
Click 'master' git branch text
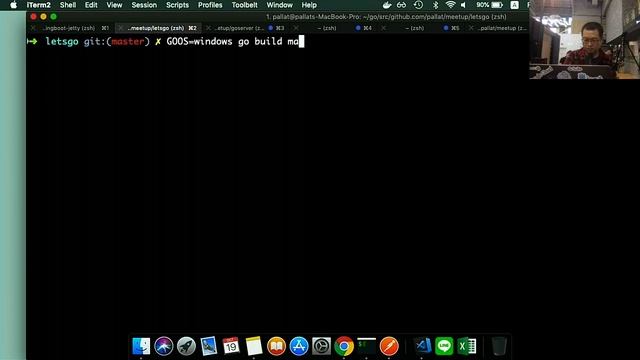pyautogui.click(x=128, y=41)
